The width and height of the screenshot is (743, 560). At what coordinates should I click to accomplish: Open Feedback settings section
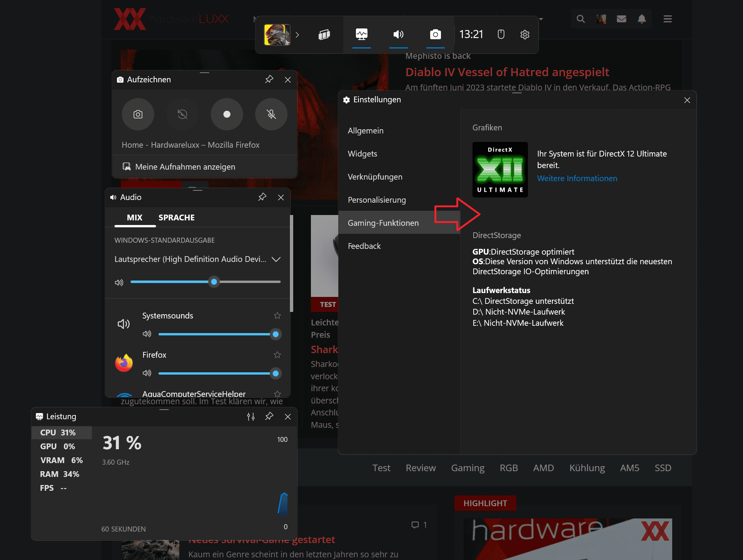click(x=399, y=246)
